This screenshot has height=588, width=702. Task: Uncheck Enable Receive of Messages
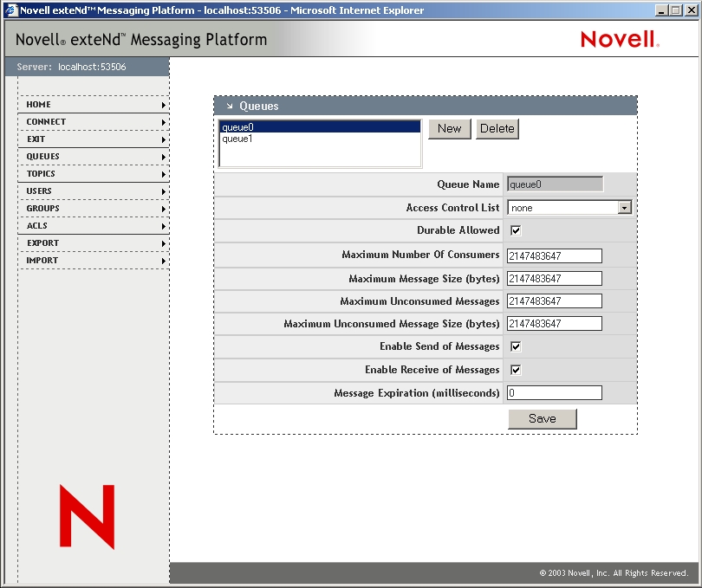pos(516,370)
